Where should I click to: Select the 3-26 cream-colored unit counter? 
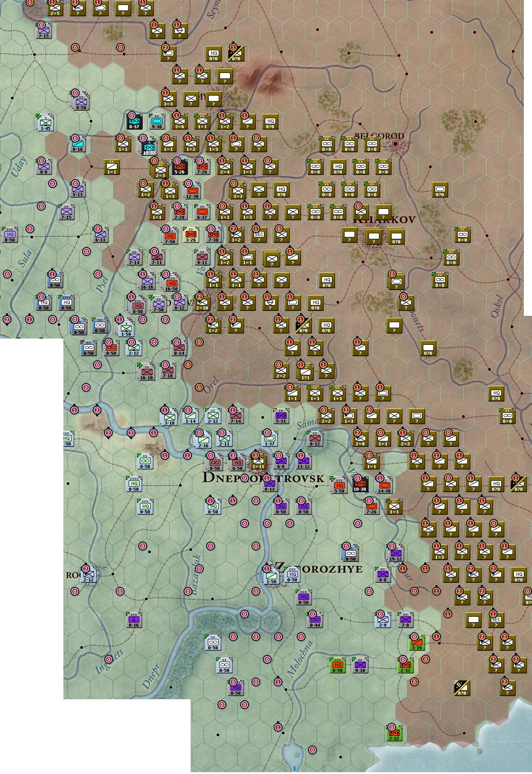191,235
